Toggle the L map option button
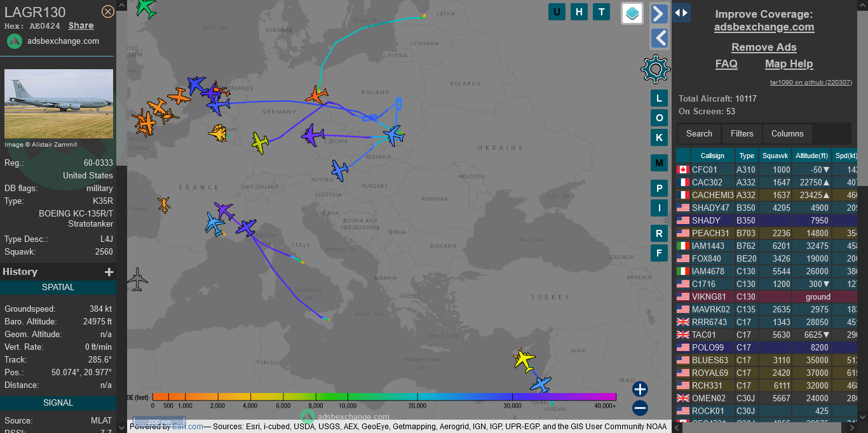Image resolution: width=868 pixels, height=433 pixels. coord(659,98)
